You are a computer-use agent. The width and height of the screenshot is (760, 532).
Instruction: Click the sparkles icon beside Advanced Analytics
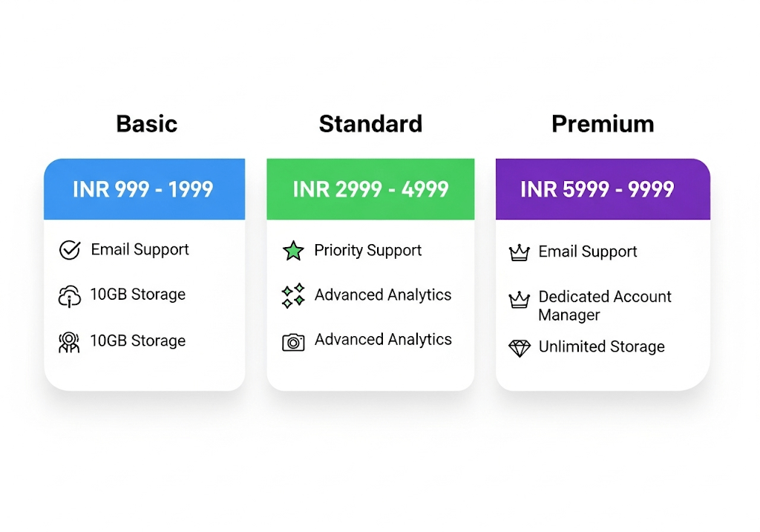(293, 295)
